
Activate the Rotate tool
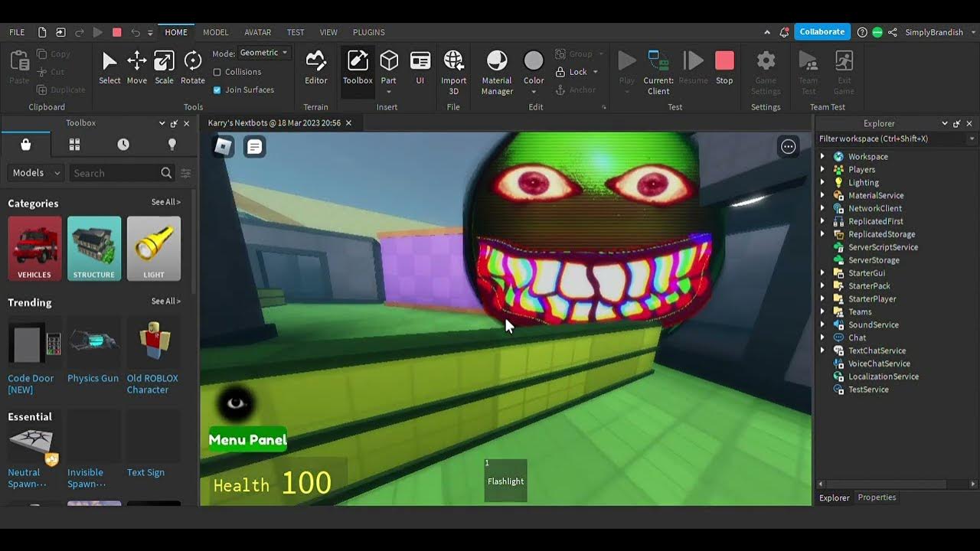point(193,67)
